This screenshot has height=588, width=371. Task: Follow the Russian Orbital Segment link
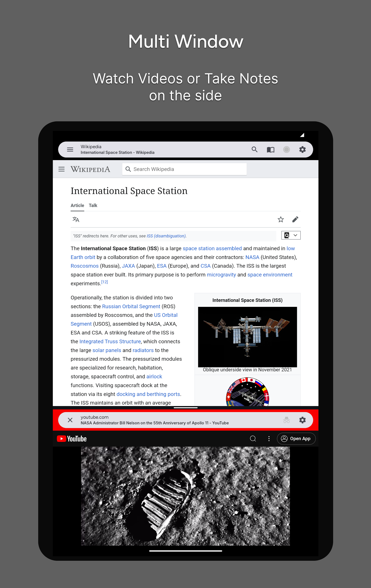pyautogui.click(x=131, y=306)
